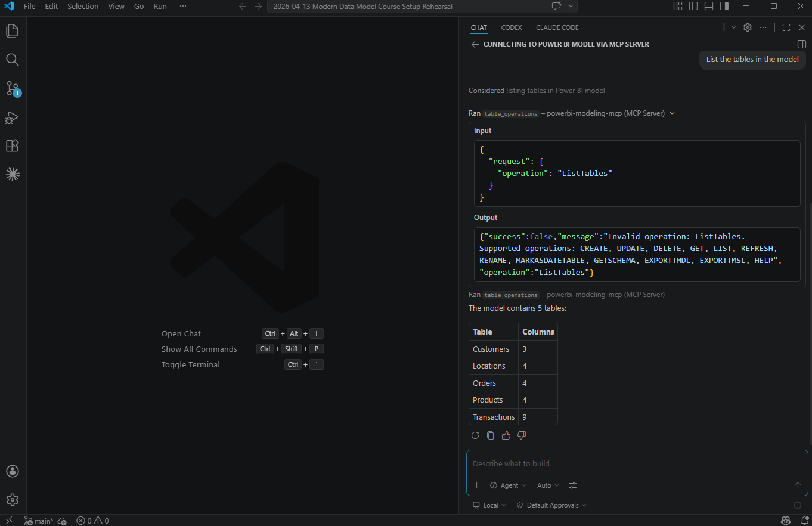Open Source Control showing one pending change

12,88
